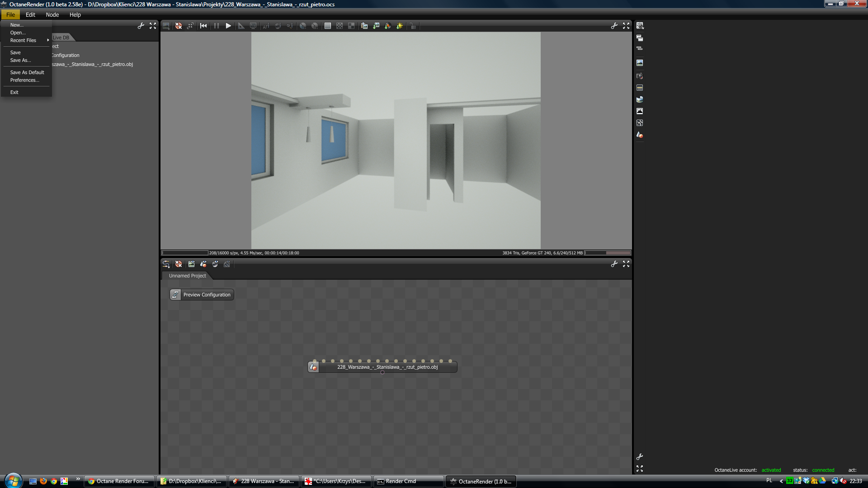Restart the render with rewind icon
This screenshot has height=488, width=868.
pos(203,26)
